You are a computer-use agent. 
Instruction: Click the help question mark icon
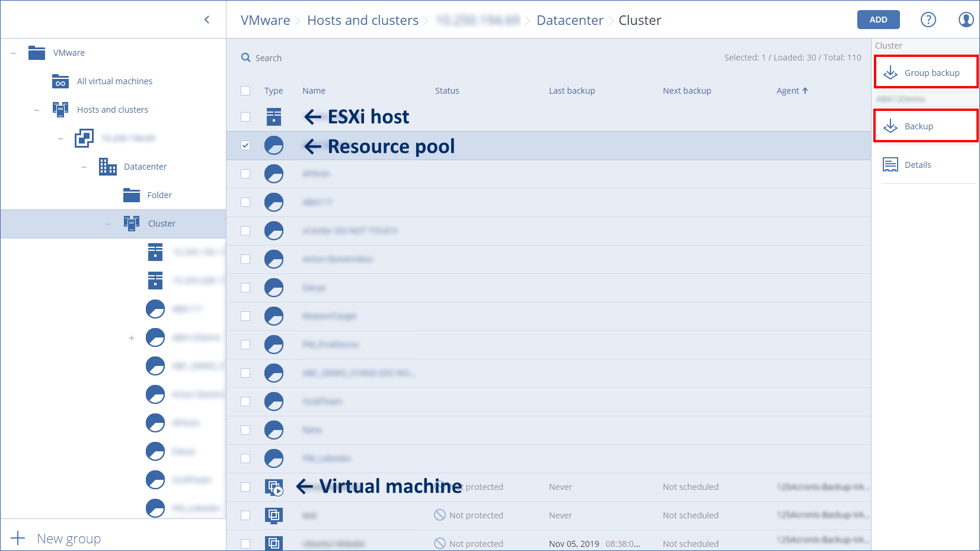928,20
